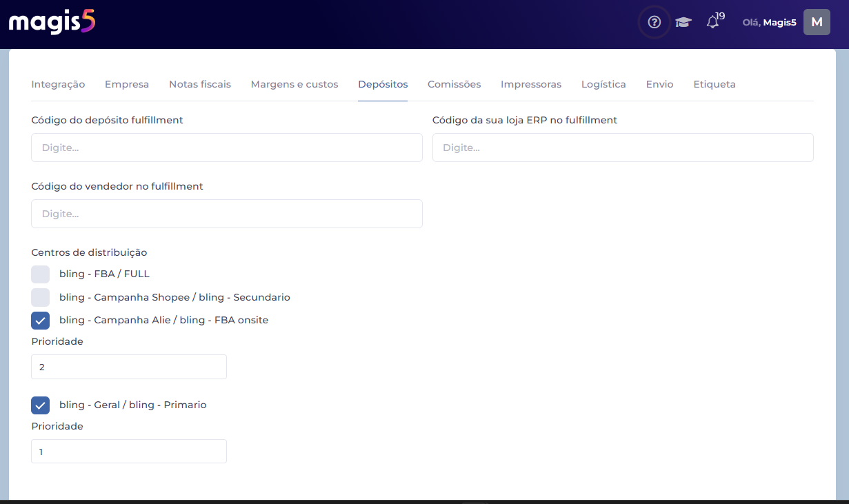Open the graduation cap training icon
Screen dimensions: 849x504
(x=683, y=22)
